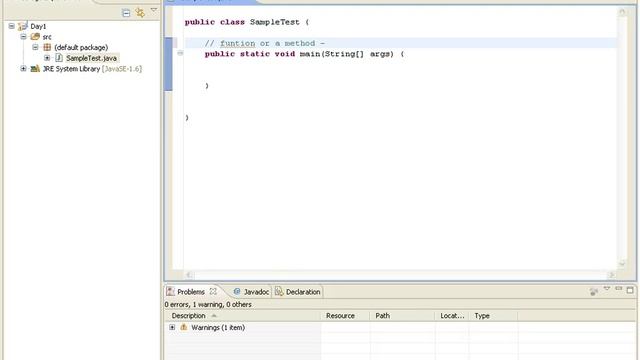Collapse the src folder node

(x=23, y=37)
